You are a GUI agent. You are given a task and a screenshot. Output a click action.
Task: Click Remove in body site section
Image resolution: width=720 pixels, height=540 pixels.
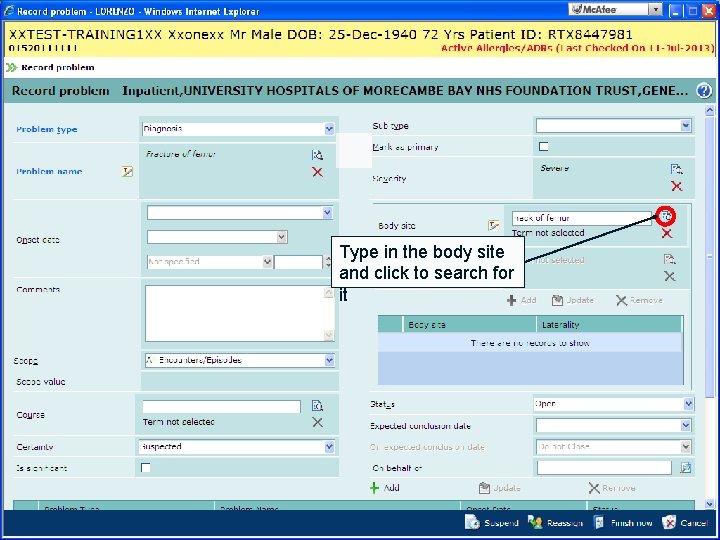[639, 300]
